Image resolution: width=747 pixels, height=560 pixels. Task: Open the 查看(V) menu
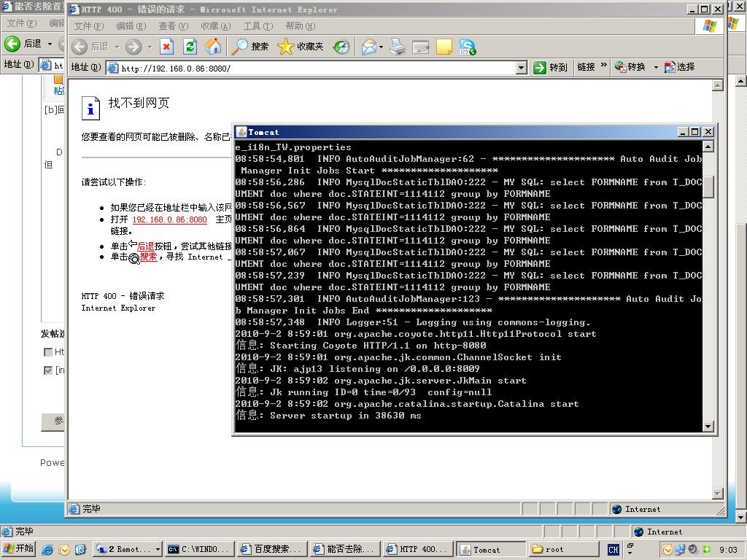pyautogui.click(x=174, y=26)
